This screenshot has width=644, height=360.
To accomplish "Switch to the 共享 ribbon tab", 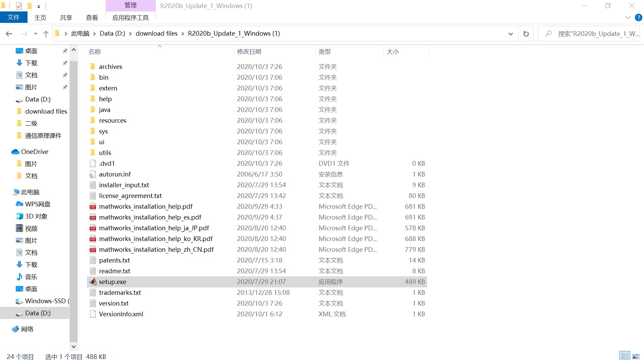I will tap(66, 17).
